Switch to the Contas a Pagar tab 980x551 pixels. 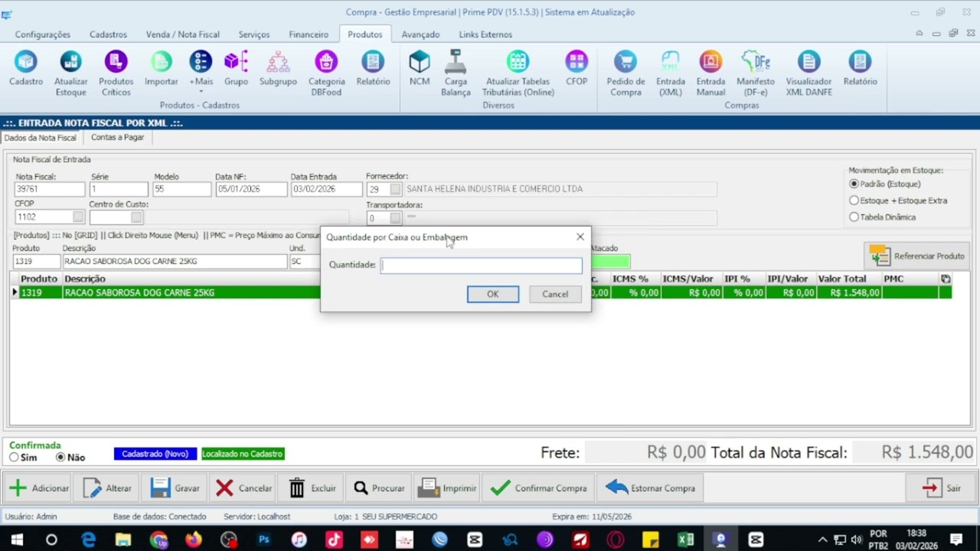[117, 138]
